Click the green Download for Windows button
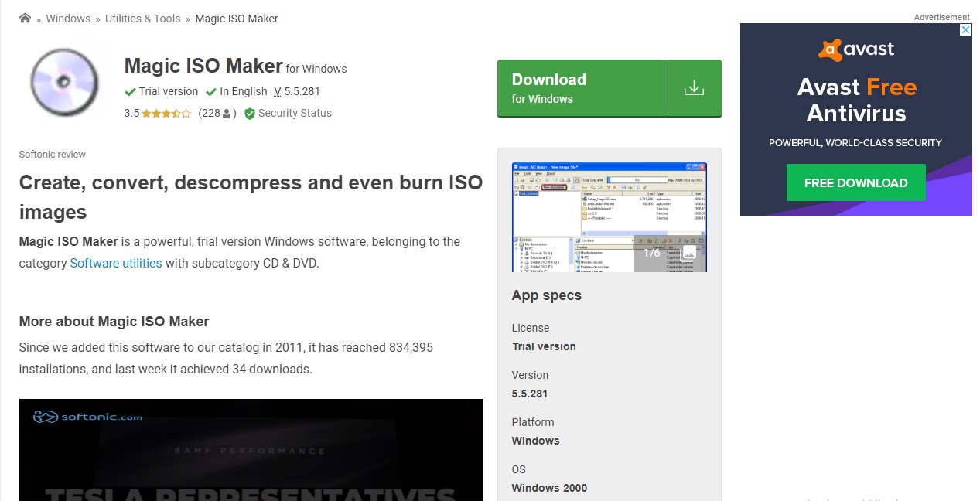The width and height of the screenshot is (980, 501). tap(610, 88)
